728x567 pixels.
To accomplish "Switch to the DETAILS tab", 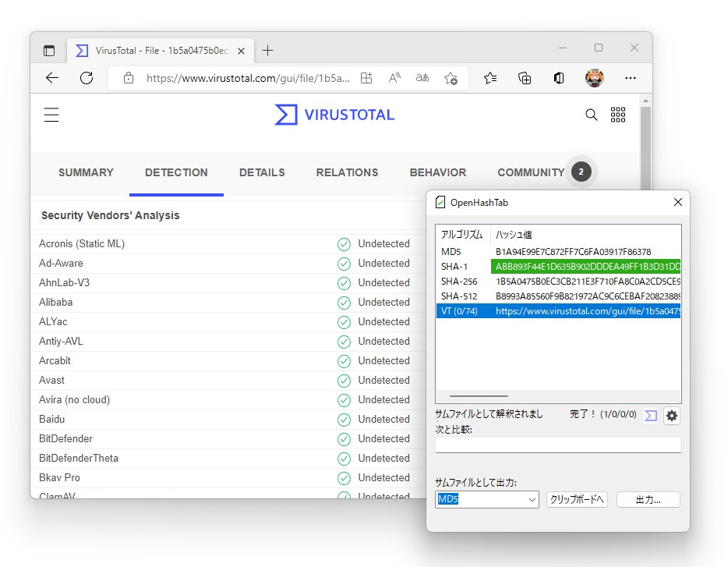I will (262, 172).
